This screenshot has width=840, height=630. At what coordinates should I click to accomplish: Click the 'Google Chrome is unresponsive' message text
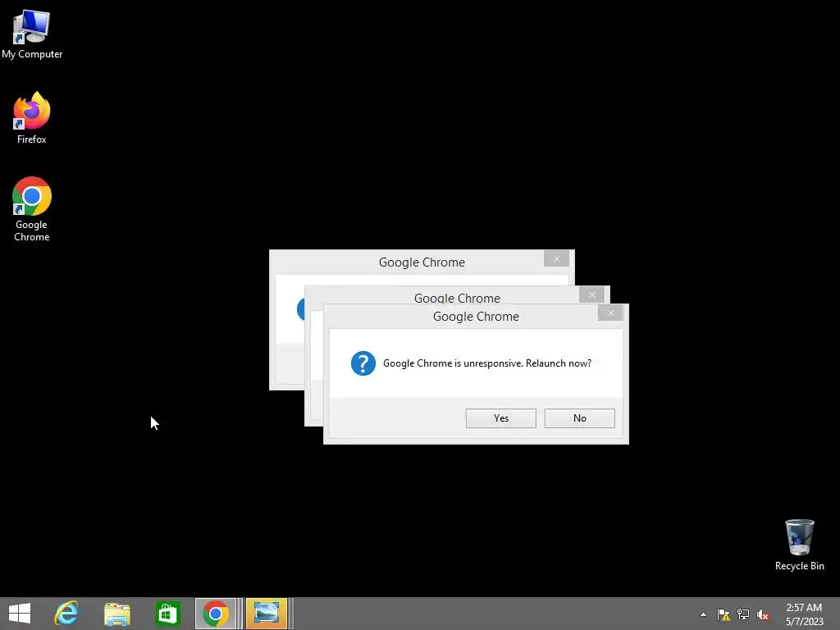[x=487, y=363]
